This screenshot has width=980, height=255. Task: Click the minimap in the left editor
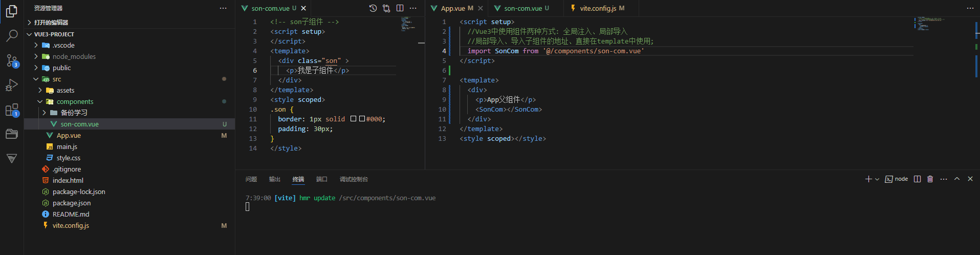pos(409,24)
